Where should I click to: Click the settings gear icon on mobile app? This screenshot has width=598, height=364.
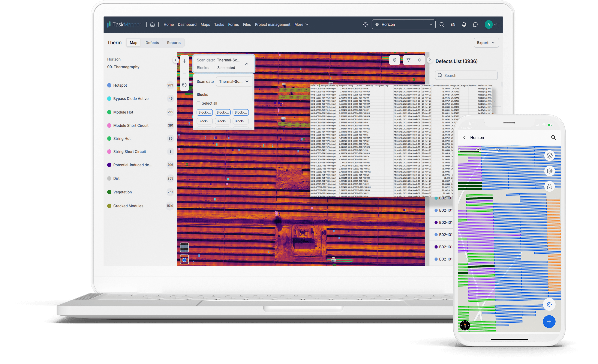click(x=548, y=171)
